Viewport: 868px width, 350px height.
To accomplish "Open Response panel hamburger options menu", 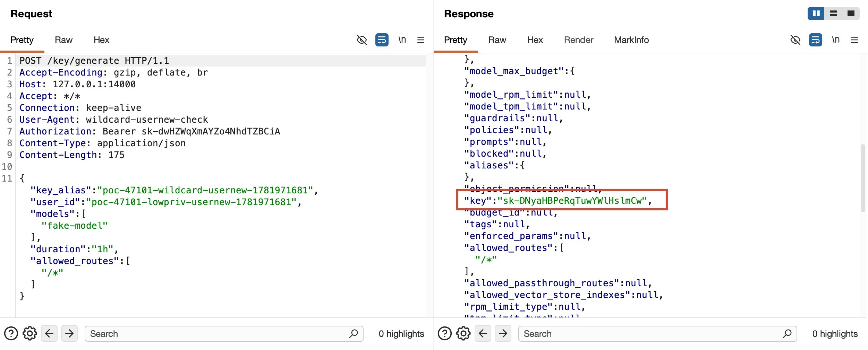I will pyautogui.click(x=854, y=40).
